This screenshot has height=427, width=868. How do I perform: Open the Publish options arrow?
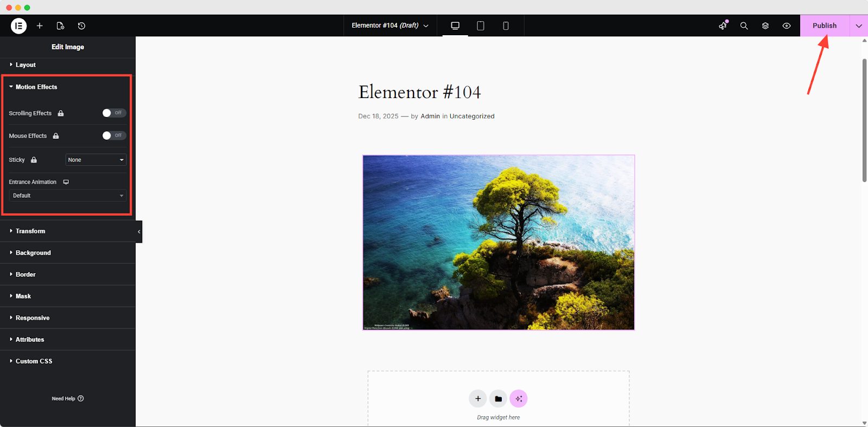858,25
